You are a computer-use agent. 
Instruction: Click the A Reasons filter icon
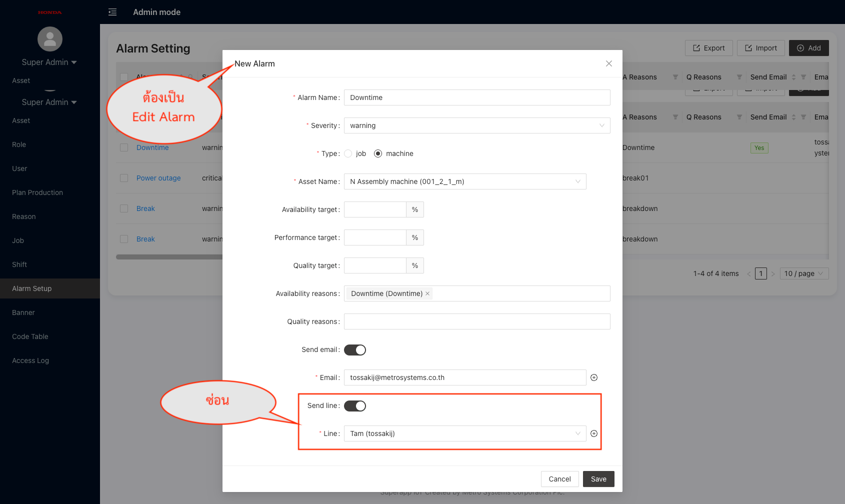click(x=675, y=77)
